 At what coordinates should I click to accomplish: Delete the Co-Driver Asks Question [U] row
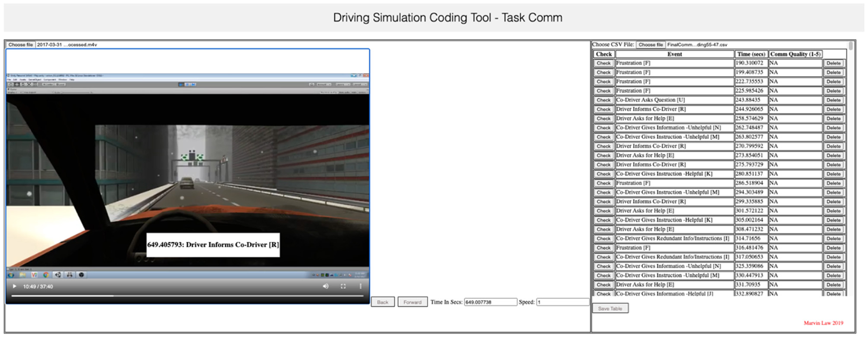833,100
